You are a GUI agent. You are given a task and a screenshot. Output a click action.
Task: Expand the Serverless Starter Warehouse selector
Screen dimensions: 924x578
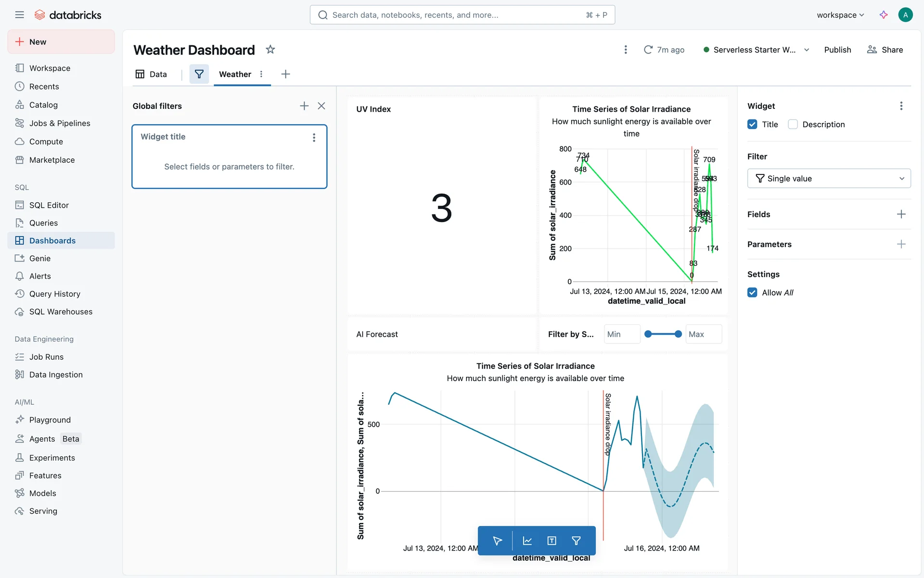[757, 50]
